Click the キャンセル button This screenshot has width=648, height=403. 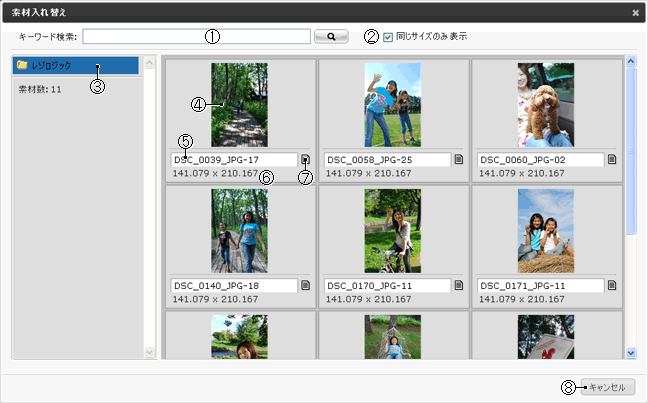608,387
